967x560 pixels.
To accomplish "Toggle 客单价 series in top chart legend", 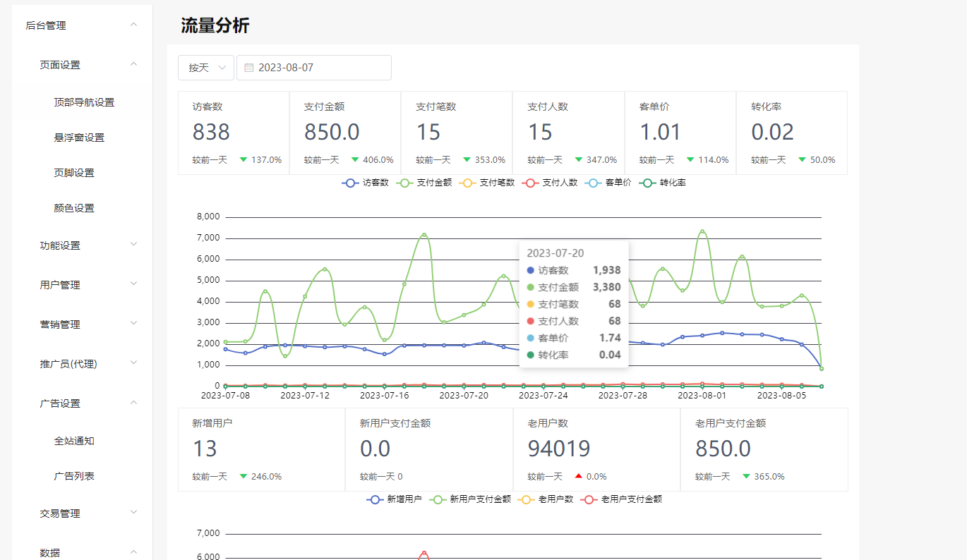I will 608,183.
